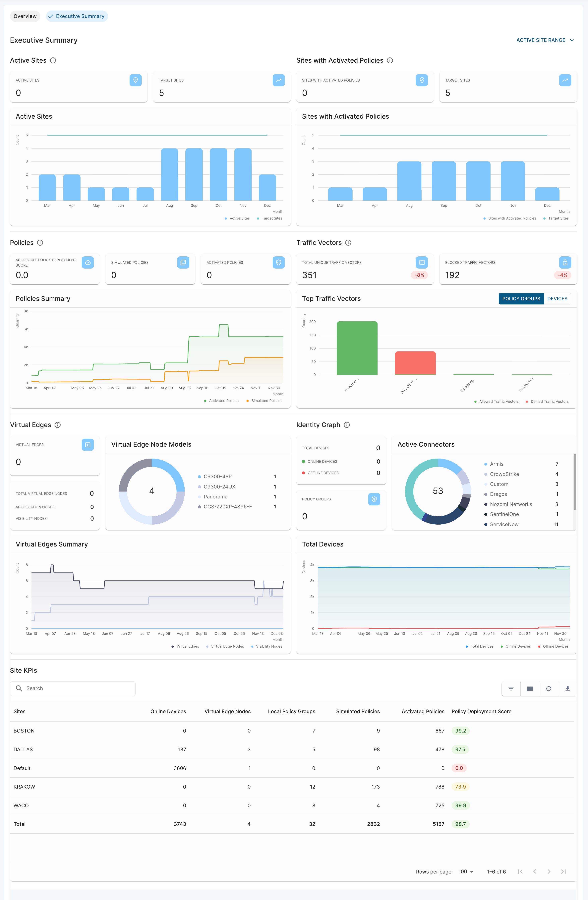
Task: Expand the Active Site Range dropdown
Action: (x=545, y=40)
